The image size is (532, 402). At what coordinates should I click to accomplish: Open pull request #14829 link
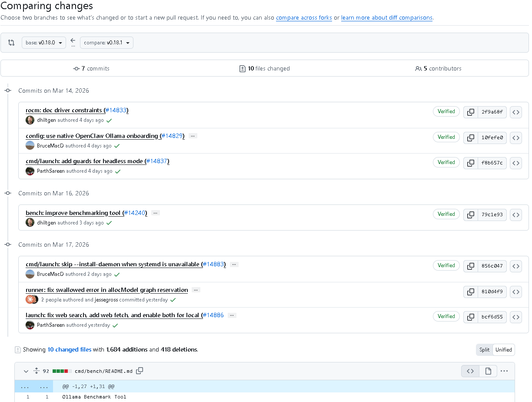tap(172, 136)
